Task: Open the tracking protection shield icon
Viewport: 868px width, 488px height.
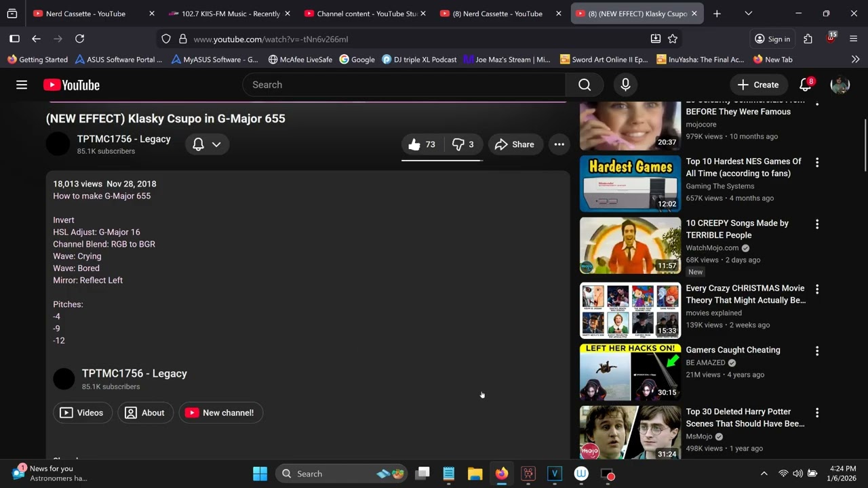Action: point(166,39)
